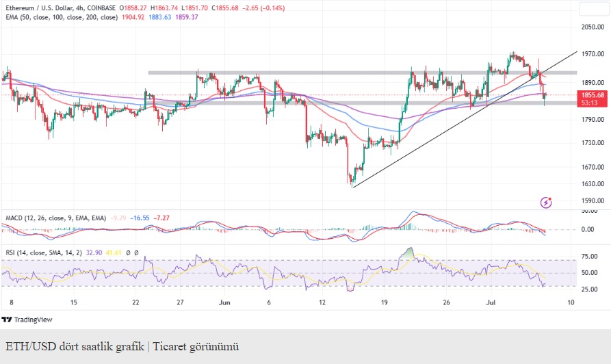Viewport: 611px width, 364px height.
Task: Click the EMA 50 value 1904.92
Action: [133, 17]
